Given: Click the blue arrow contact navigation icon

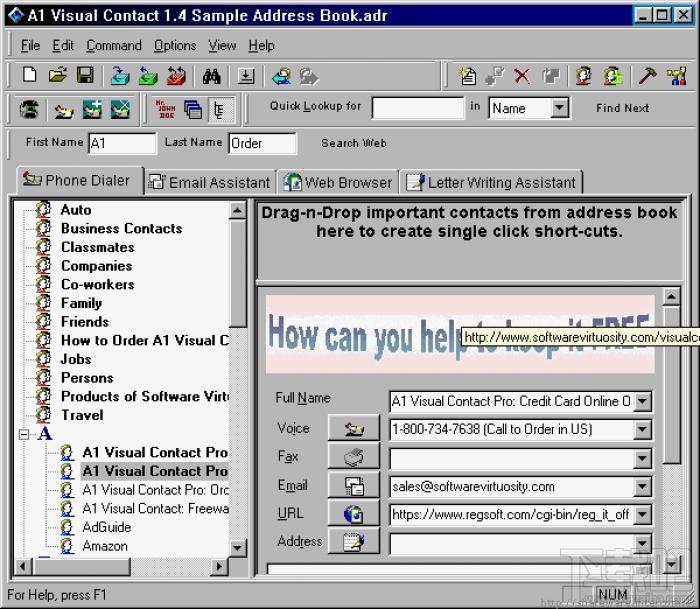Looking at the screenshot, I should pyautogui.click(x=282, y=76).
